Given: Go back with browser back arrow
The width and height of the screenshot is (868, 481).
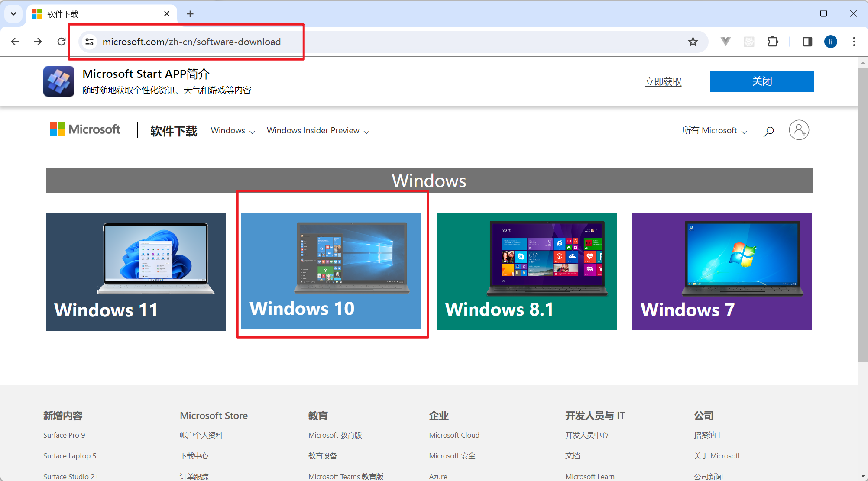Looking at the screenshot, I should click(15, 42).
